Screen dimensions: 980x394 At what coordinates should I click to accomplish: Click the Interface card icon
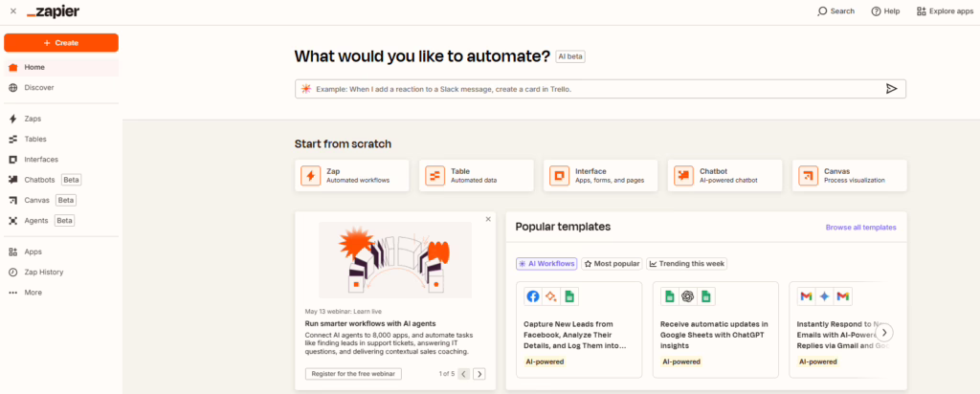coord(559,175)
